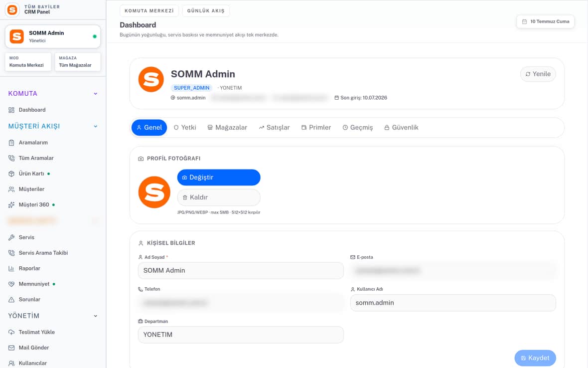This screenshot has width=588, height=368.
Task: Select the KOMUTA MERKEZİ top tab
Action: coord(149,11)
